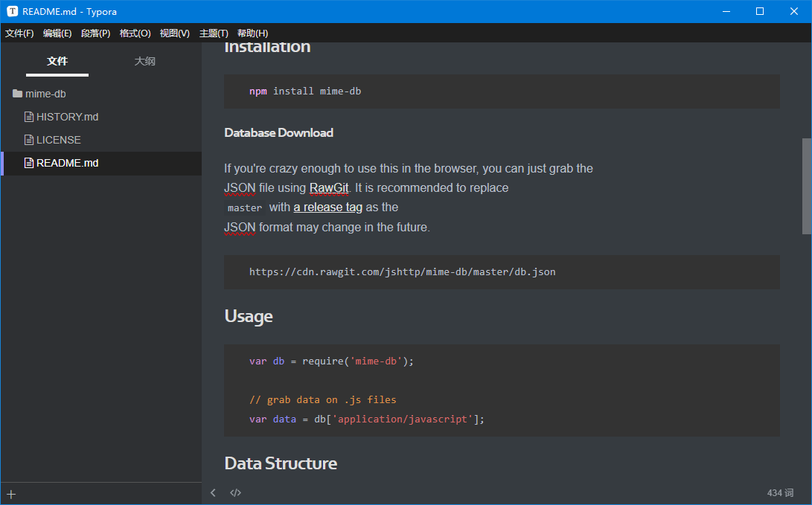This screenshot has height=505, width=812.
Task: Switch to the 大纲 outline tab
Action: (x=144, y=61)
